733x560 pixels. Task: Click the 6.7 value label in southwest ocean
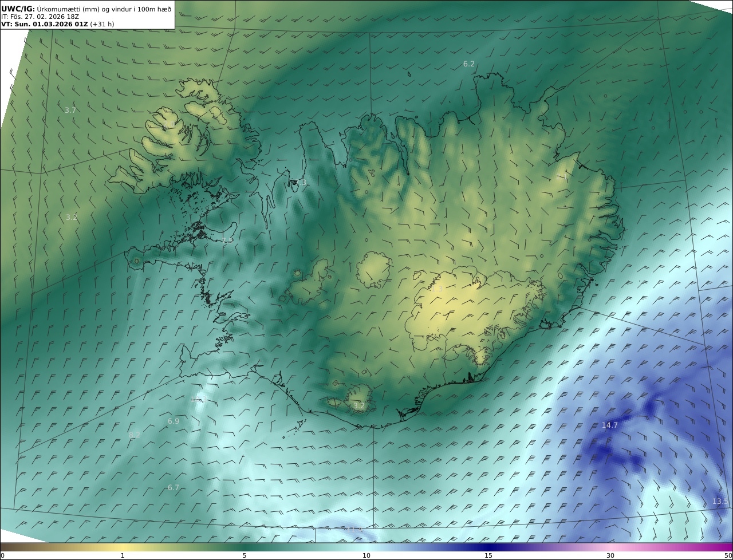point(174,488)
